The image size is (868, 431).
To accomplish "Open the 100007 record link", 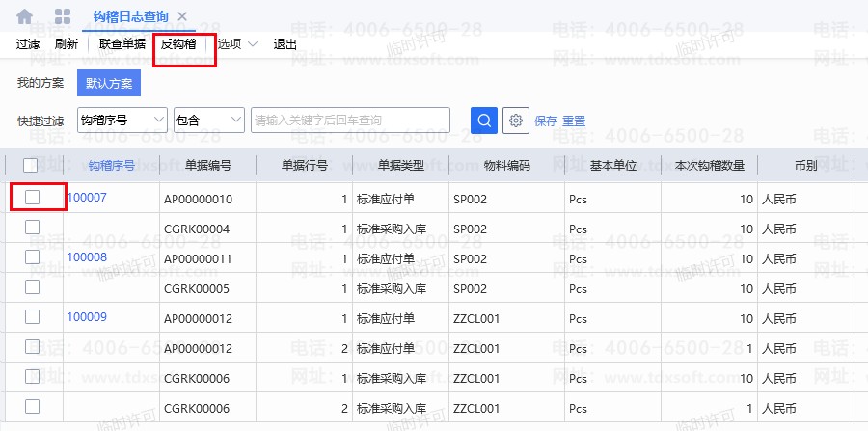I will pos(87,198).
